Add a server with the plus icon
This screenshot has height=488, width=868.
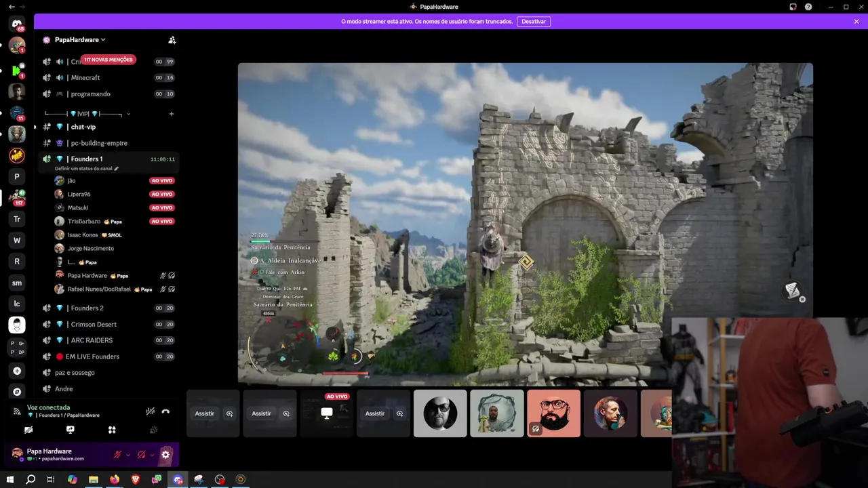tap(17, 371)
